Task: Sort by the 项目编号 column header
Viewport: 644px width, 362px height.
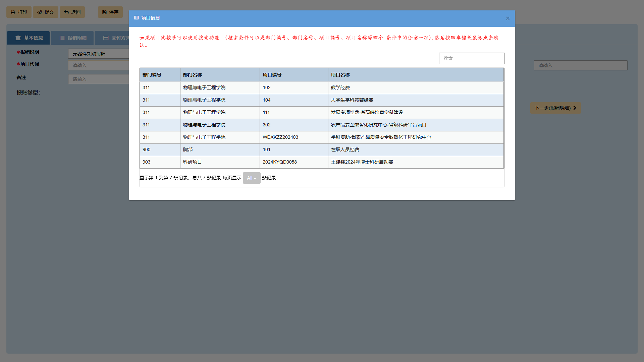Action: pyautogui.click(x=294, y=75)
